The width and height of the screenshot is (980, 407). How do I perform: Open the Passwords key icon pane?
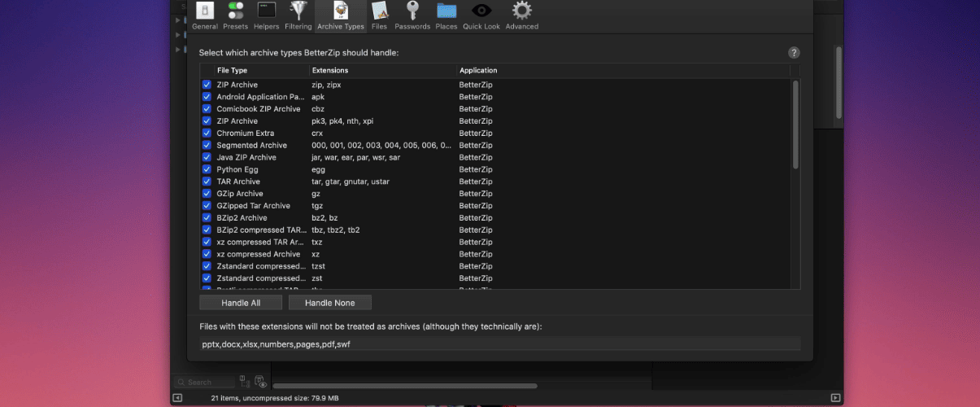click(412, 15)
